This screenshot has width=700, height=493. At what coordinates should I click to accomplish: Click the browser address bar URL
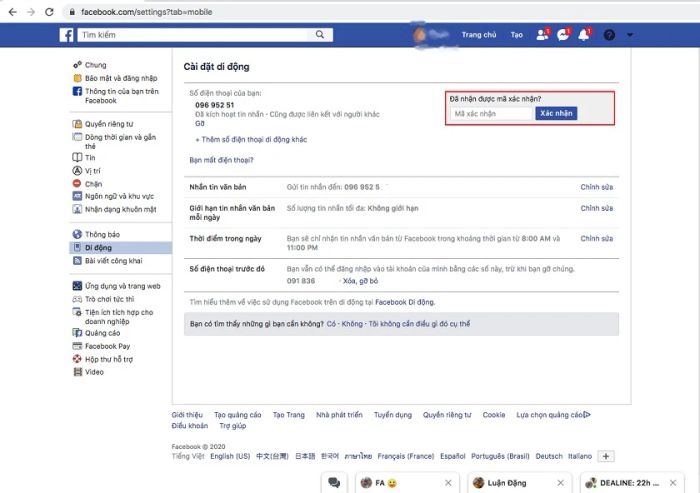point(146,12)
